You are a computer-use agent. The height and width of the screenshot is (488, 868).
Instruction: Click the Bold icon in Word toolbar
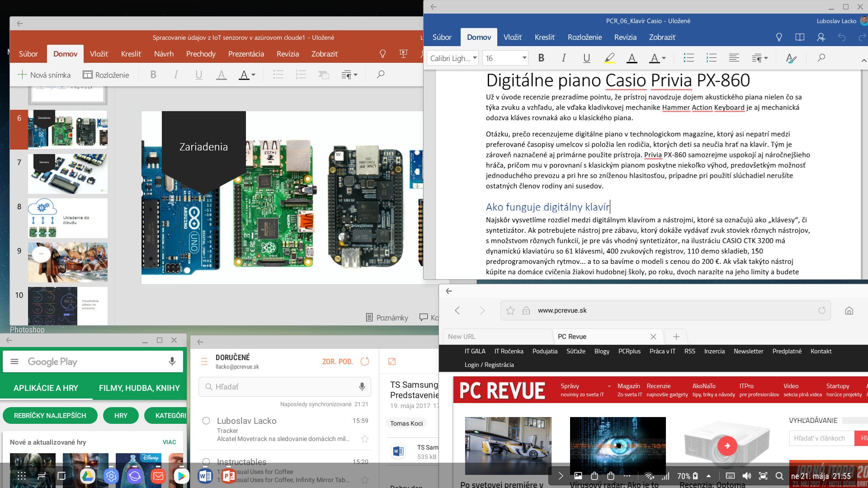pyautogui.click(x=541, y=58)
